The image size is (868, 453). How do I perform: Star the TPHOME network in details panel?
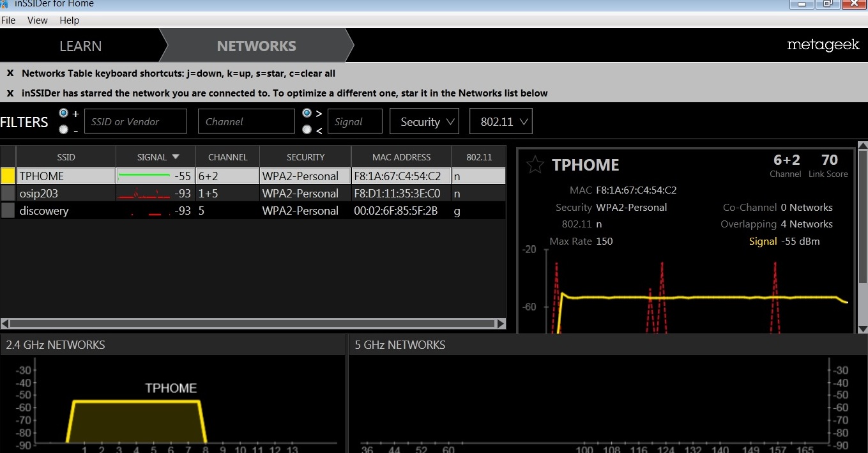[x=535, y=165]
